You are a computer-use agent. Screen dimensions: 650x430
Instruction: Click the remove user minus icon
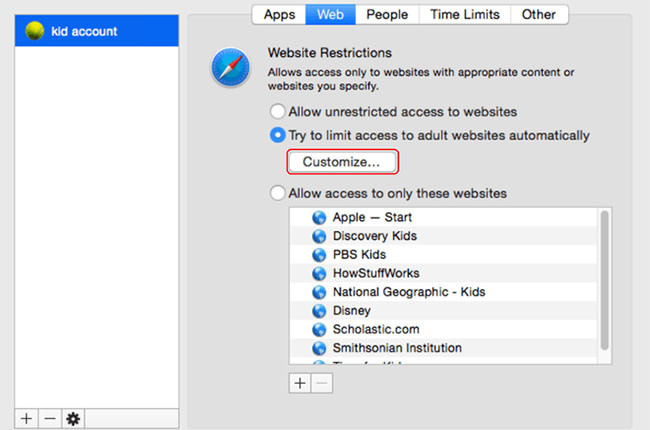click(x=49, y=418)
